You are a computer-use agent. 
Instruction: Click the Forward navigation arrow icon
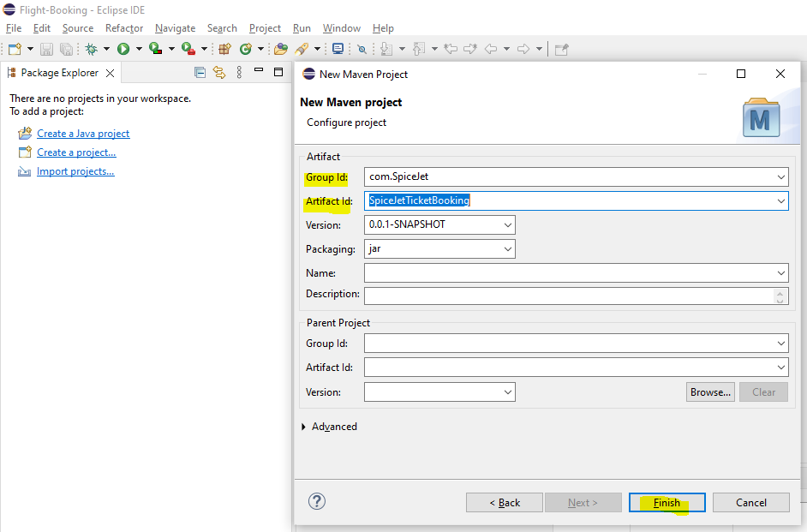523,49
